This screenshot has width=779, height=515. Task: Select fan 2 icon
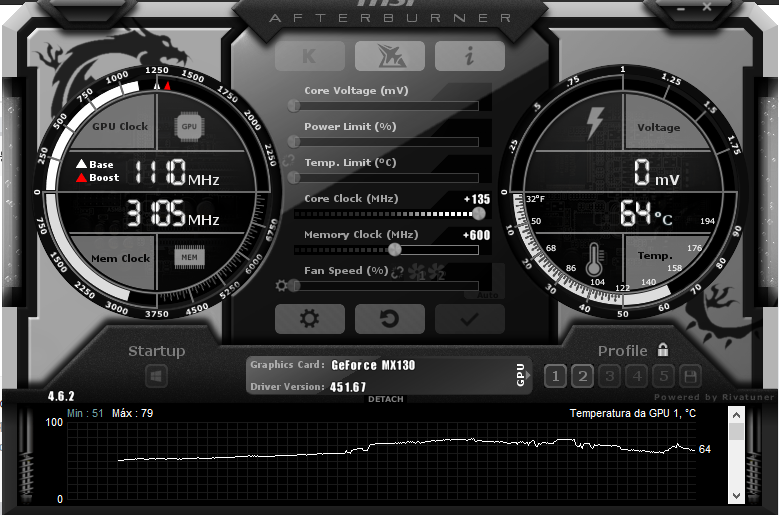click(x=436, y=272)
